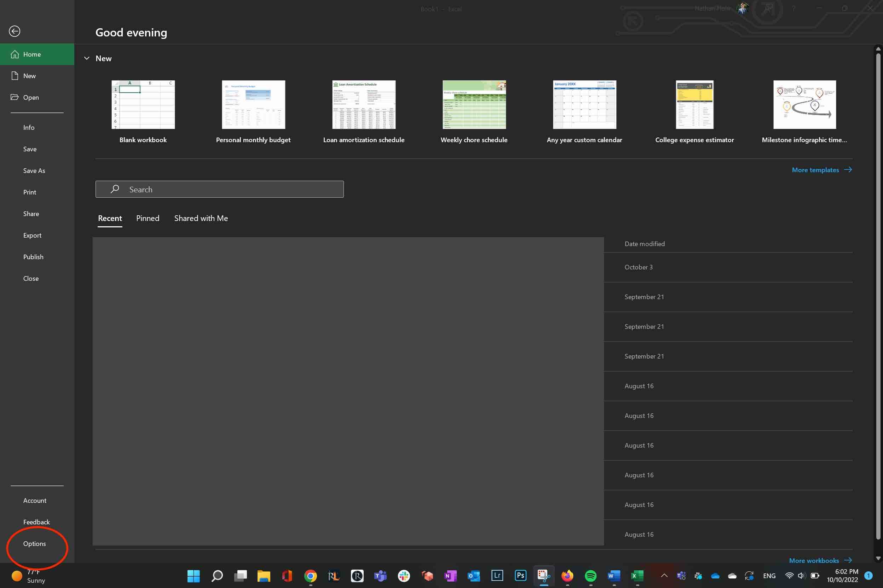Viewport: 883px width, 588px height.
Task: Open Spotify from the taskbar
Action: [590, 576]
